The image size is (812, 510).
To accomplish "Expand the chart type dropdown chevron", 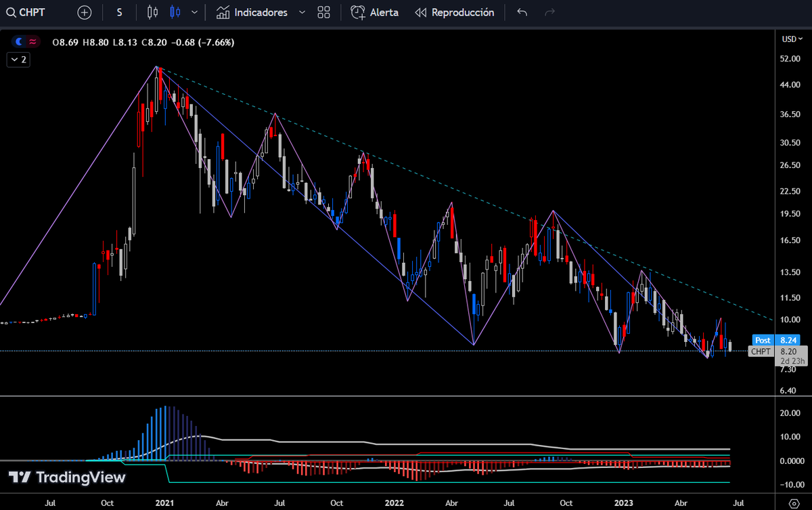I will 196,12.
